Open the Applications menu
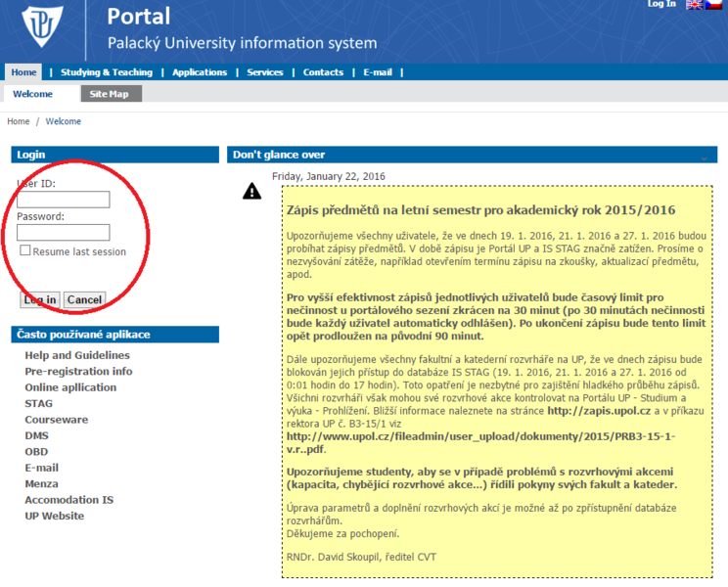The image size is (728, 587). point(200,72)
